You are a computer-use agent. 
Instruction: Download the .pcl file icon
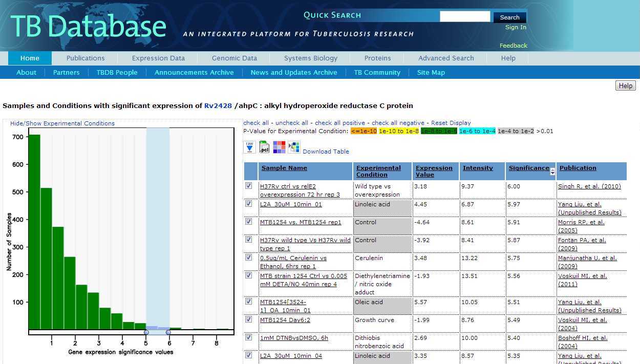pyautogui.click(x=264, y=147)
